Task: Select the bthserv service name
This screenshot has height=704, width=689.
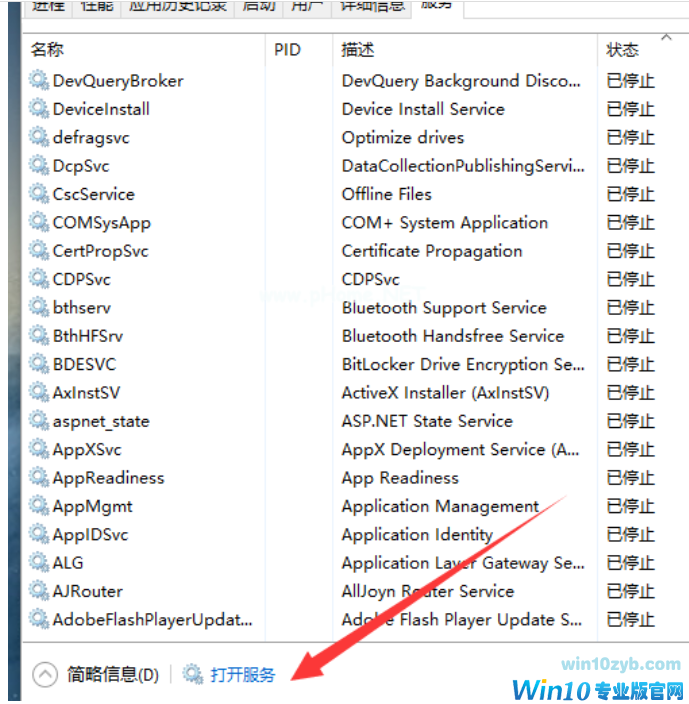Action: click(82, 308)
